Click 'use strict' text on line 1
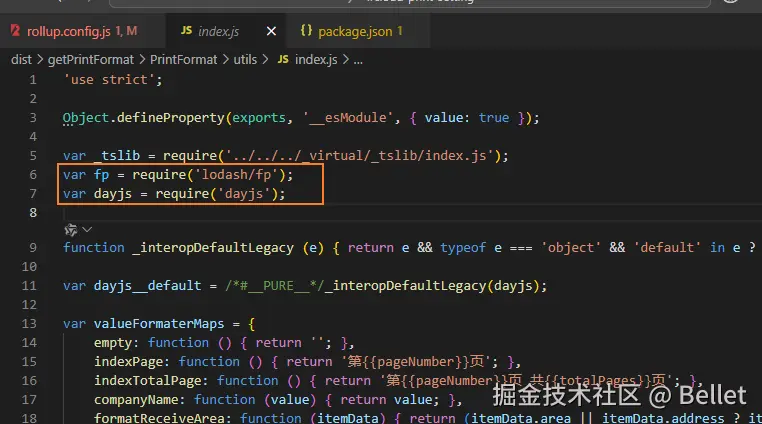 [109, 80]
